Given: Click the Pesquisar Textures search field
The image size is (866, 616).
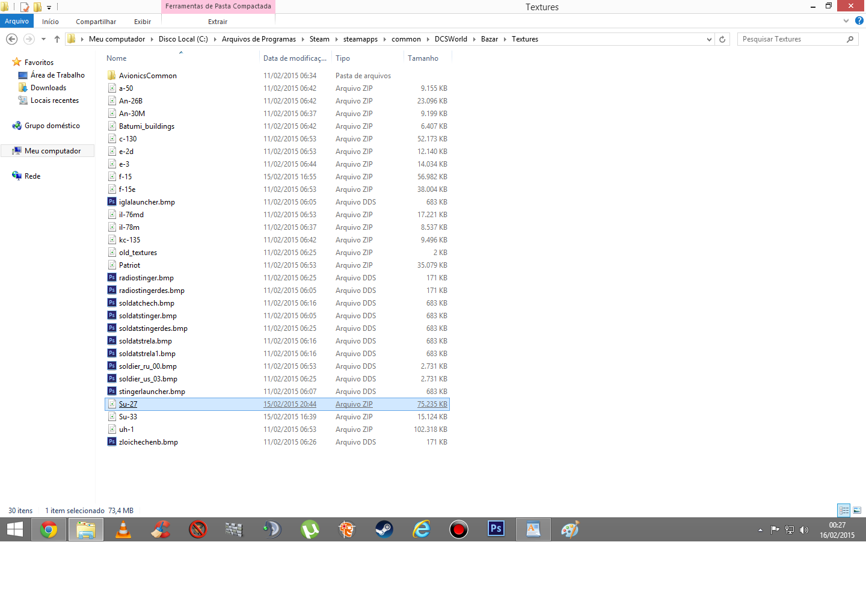Looking at the screenshot, I should coord(797,39).
